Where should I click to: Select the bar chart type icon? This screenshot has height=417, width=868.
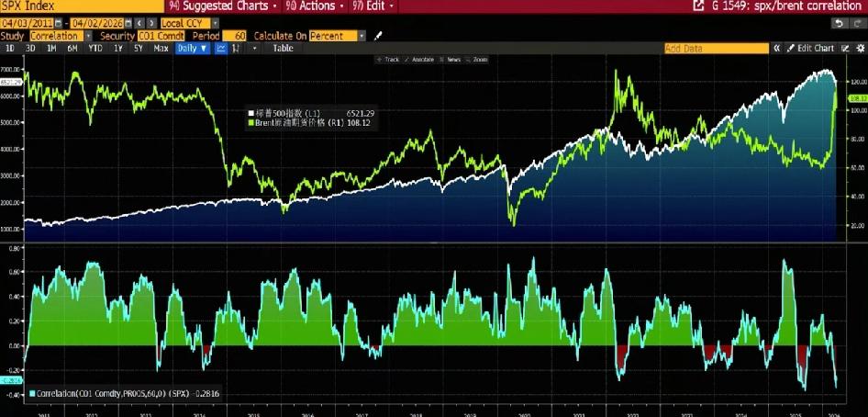pos(237,48)
